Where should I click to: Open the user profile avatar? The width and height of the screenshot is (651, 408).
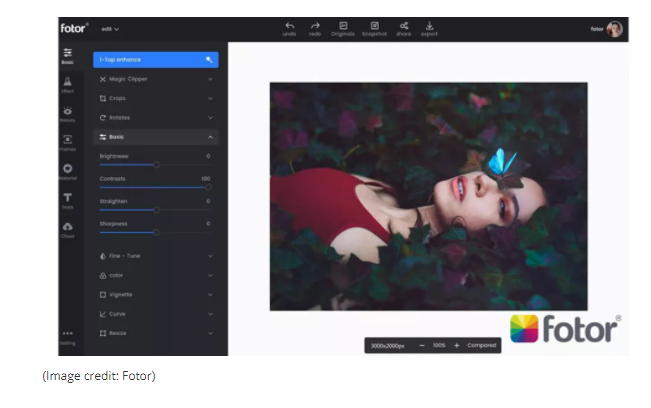614,29
